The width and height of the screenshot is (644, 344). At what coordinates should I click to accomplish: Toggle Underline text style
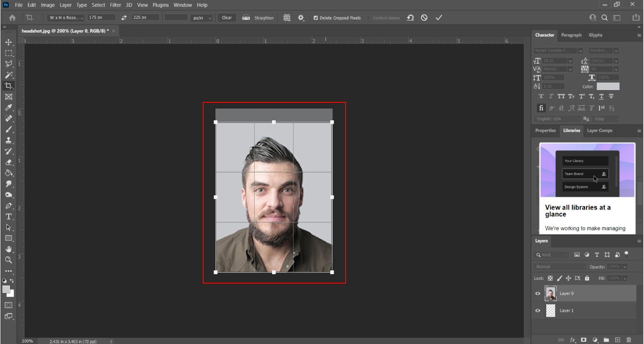click(601, 96)
